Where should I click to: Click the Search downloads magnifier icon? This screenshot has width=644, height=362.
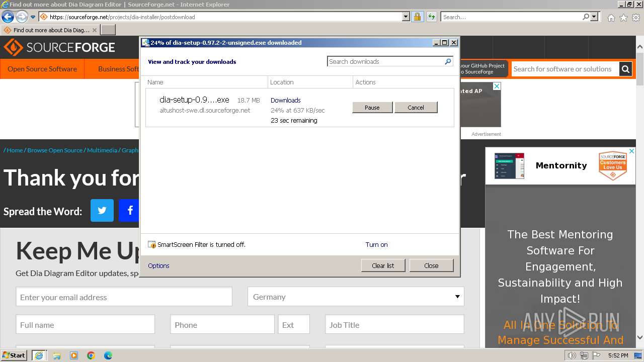click(x=448, y=61)
